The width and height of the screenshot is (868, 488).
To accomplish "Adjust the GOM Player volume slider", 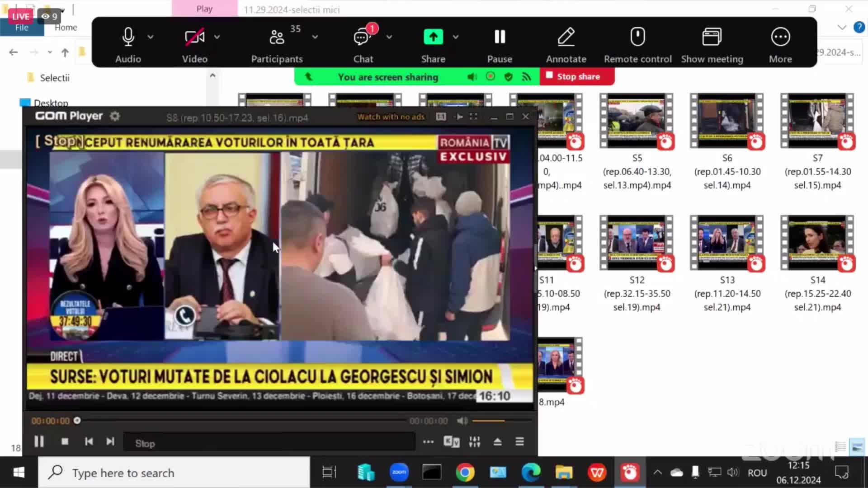I will (503, 421).
